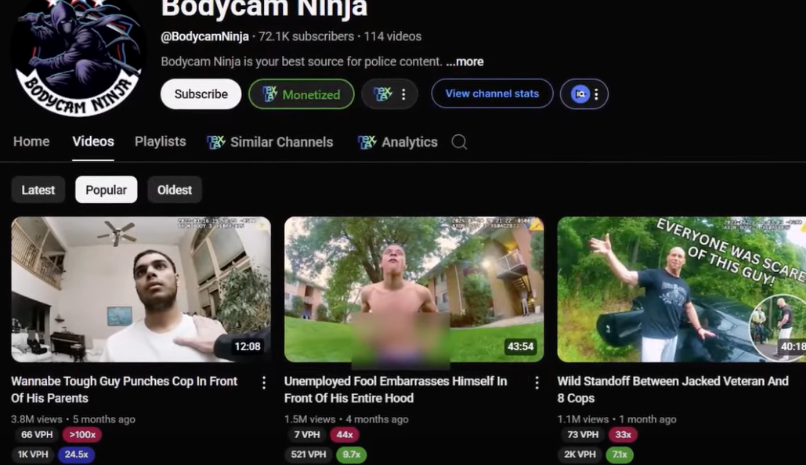Click title Wannabe Tough Guy Punches Cop
Image resolution: width=806 pixels, height=465 pixels.
tap(124, 389)
